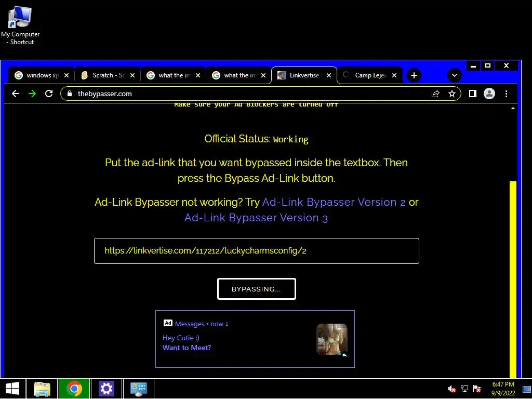Click the scrollbar up arrow
Image resolution: width=532 pixels, height=399 pixels.
pyautogui.click(x=513, y=108)
